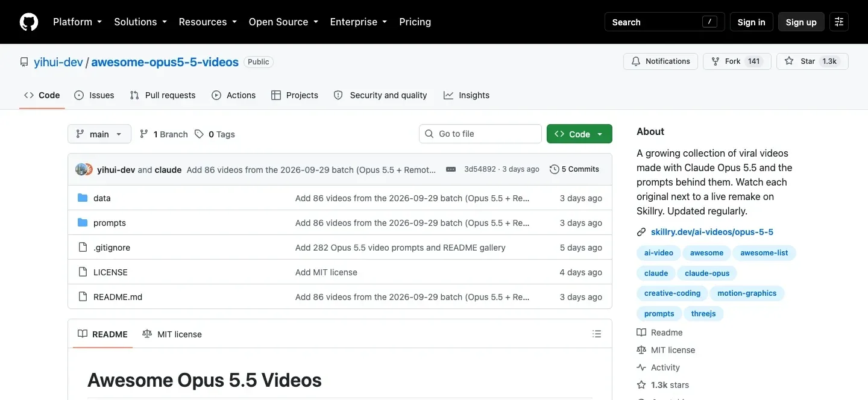Click the Fork count 141
This screenshot has width=868, height=400.
click(x=753, y=61)
